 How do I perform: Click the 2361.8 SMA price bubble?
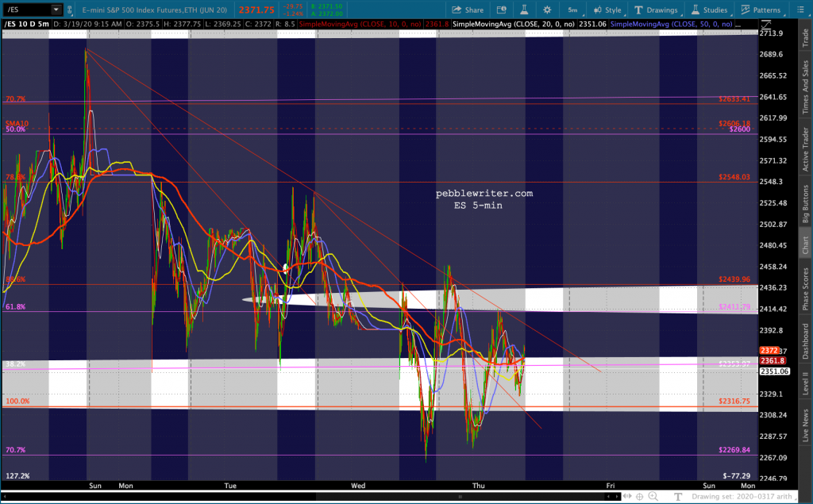click(x=773, y=361)
